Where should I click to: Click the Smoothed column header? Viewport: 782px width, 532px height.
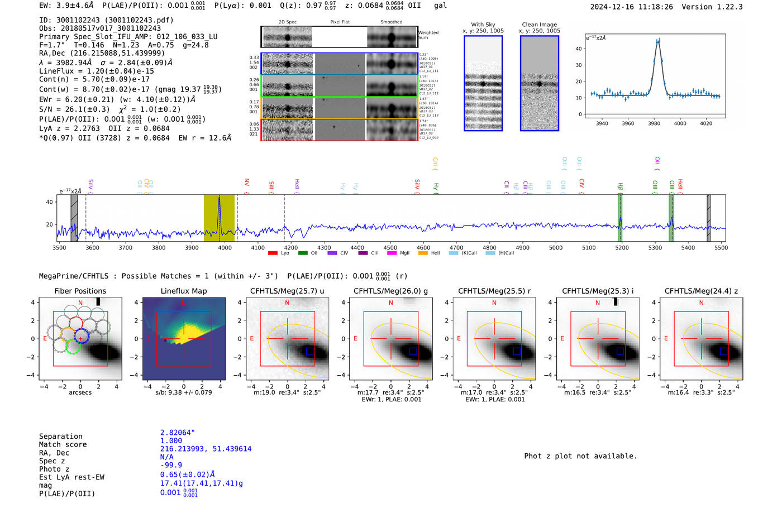[x=392, y=22]
